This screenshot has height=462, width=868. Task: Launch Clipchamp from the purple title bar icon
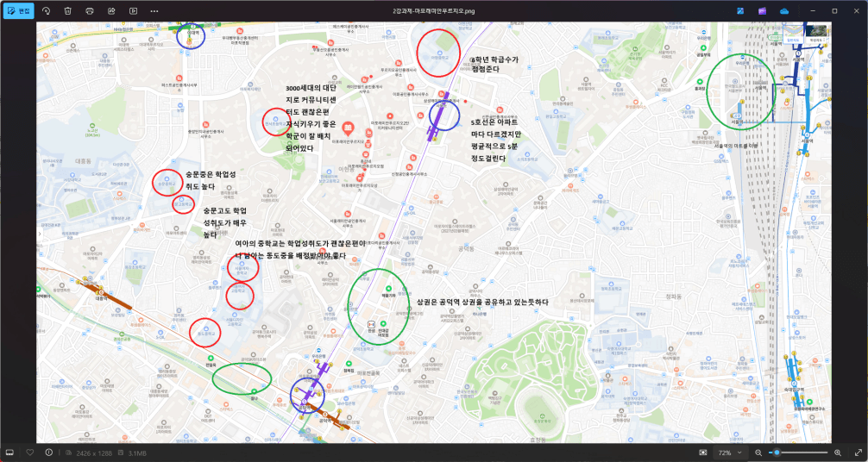coord(762,10)
